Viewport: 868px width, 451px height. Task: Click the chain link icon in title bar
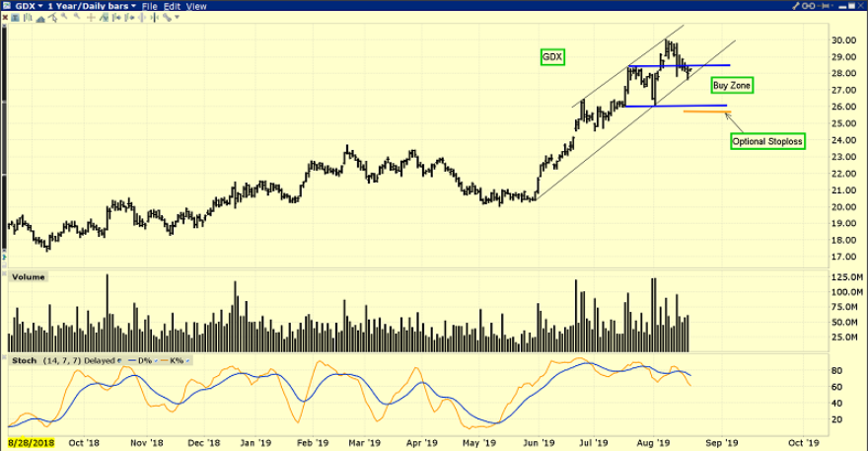(808, 6)
